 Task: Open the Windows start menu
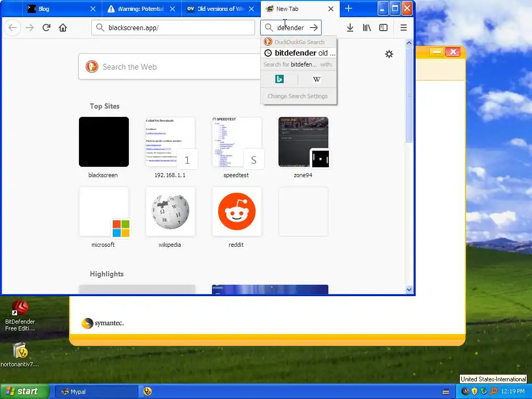click(24, 391)
